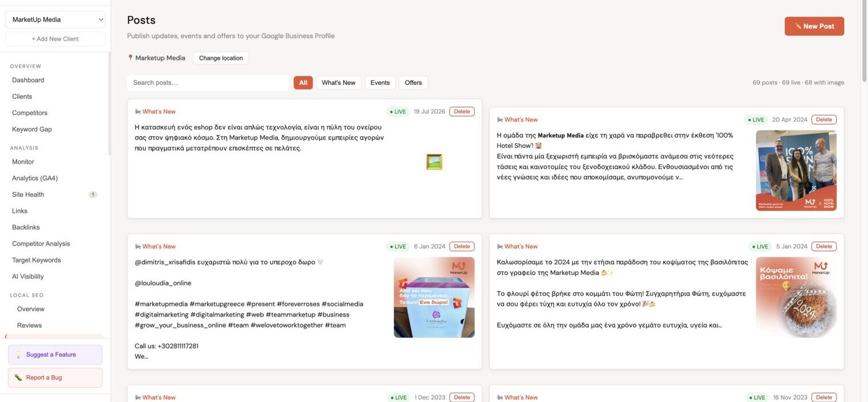The image size is (868, 402).
Task: Click the lightbulb icon on Suggest a Feature
Action: [x=18, y=355]
